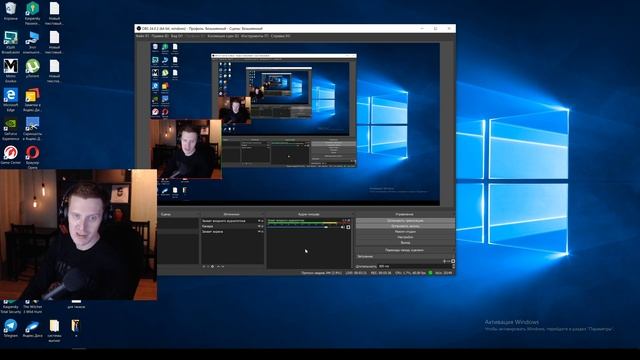The image size is (640, 360).
Task: Click the stop recording button
Action: (405, 226)
